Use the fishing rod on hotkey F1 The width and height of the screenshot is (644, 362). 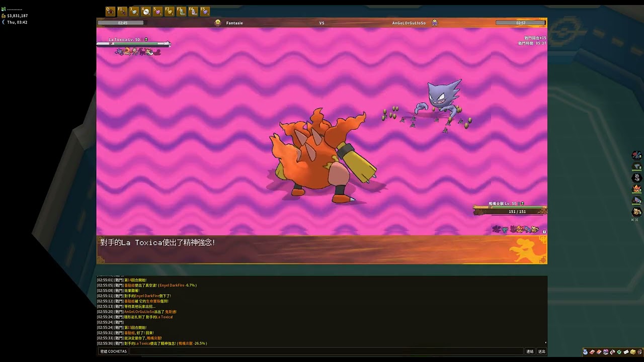tap(122, 11)
